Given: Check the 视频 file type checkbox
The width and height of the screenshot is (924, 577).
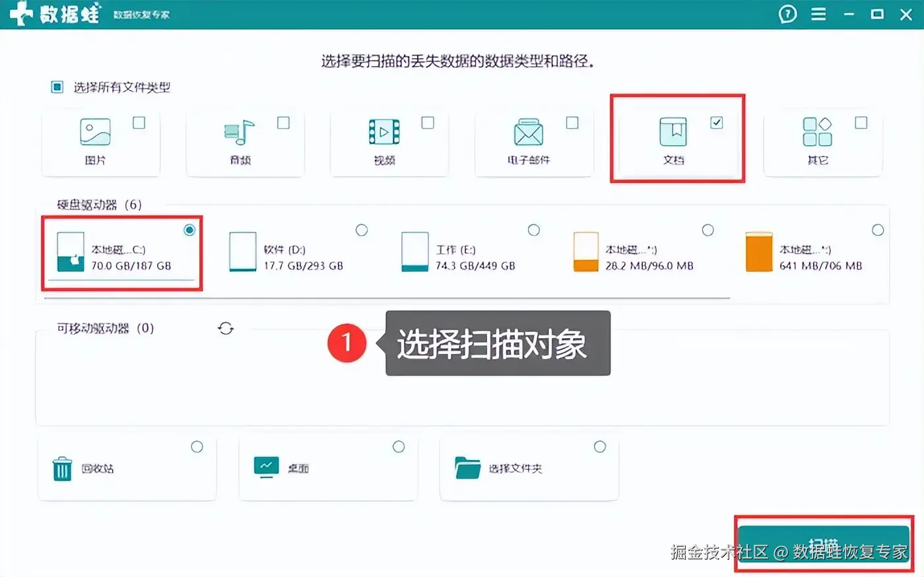Looking at the screenshot, I should pos(428,123).
